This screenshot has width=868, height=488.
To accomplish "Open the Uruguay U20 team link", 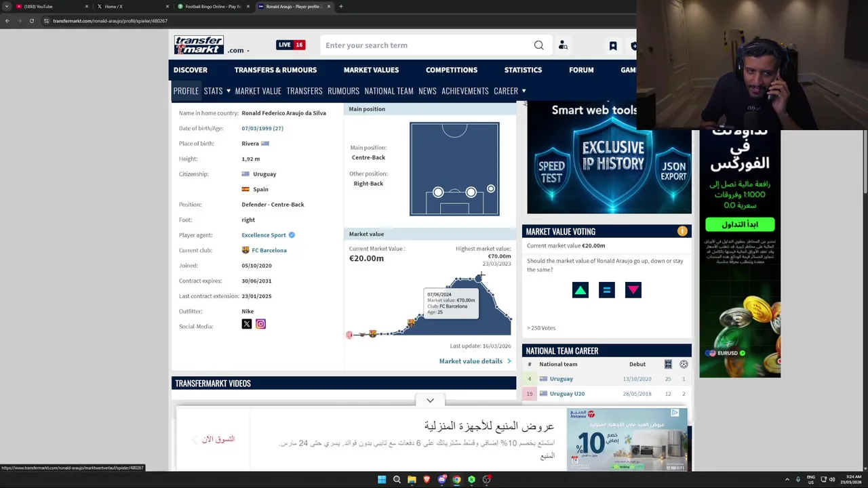I will (567, 394).
